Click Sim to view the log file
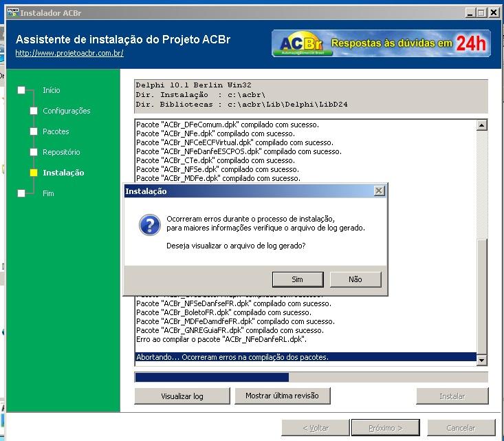 tap(298, 279)
